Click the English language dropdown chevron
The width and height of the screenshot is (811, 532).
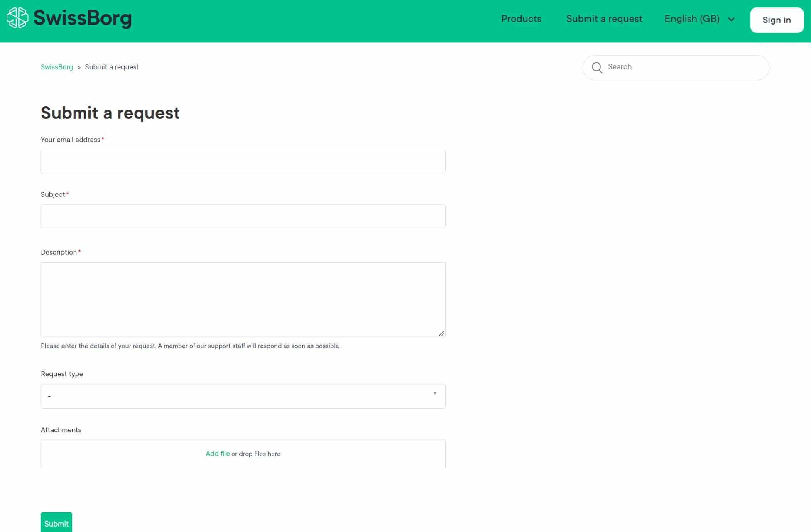[x=731, y=20]
